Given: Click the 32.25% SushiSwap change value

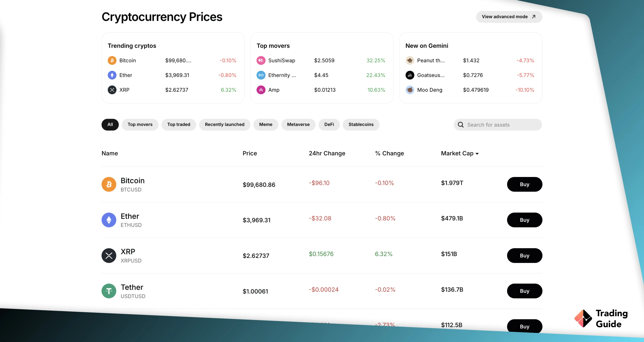Looking at the screenshot, I should coord(376,61).
